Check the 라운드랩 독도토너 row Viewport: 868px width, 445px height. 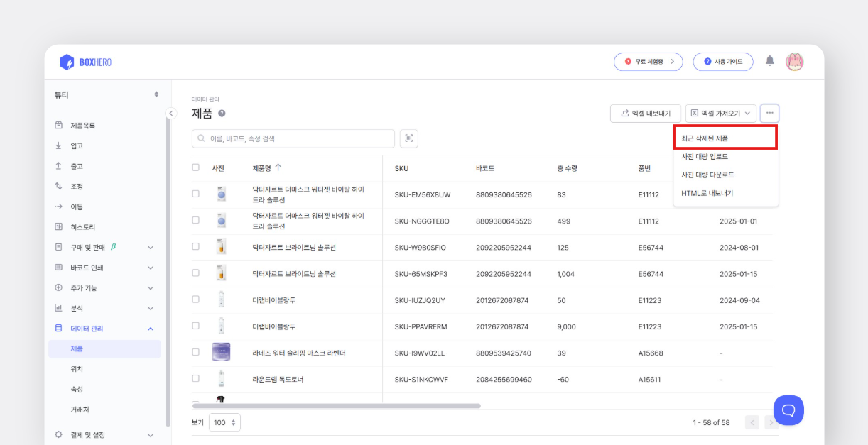point(195,378)
